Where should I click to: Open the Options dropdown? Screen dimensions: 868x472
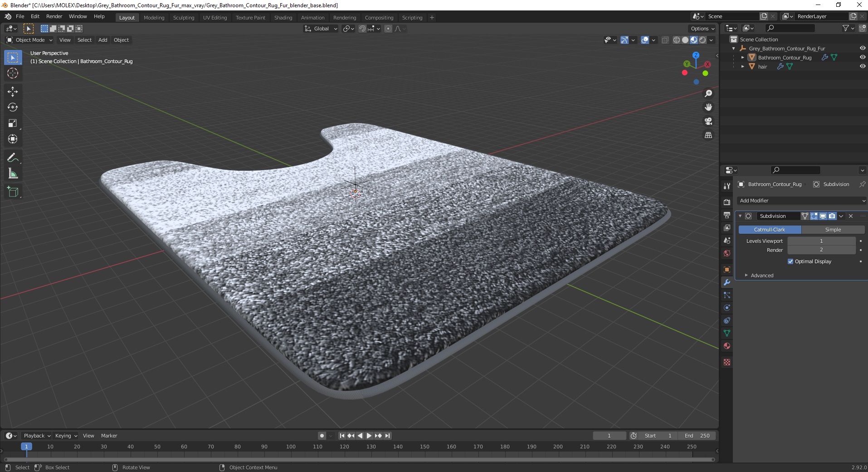coord(702,29)
